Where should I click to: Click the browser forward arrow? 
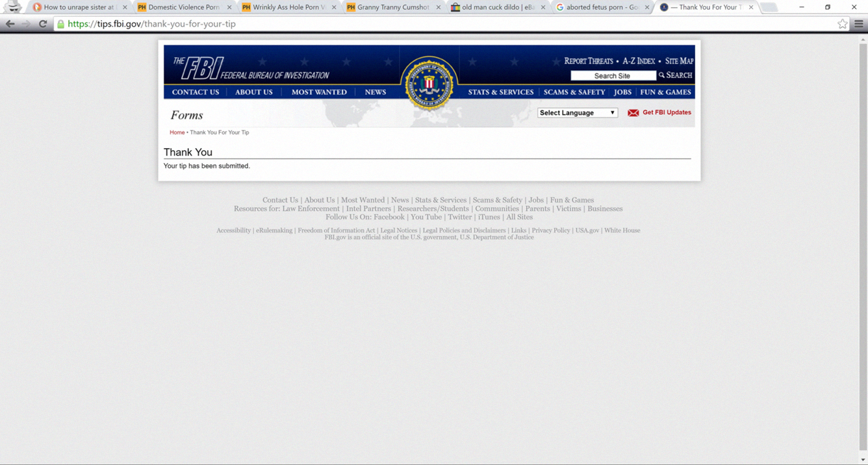pyautogui.click(x=26, y=24)
